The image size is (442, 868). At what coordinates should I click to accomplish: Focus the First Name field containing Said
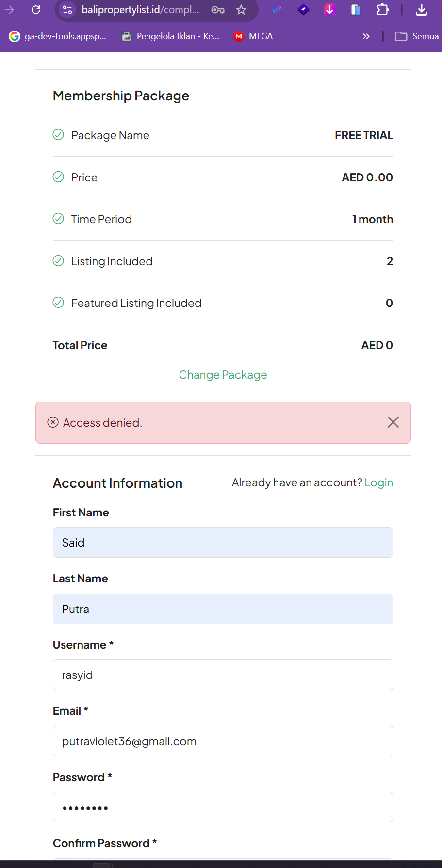tap(223, 543)
